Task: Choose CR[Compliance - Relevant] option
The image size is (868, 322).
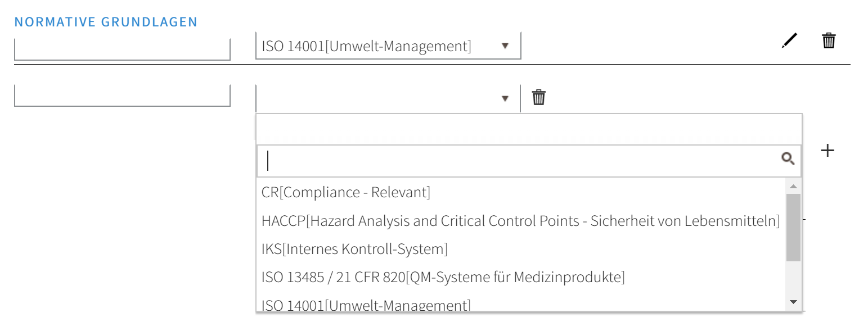Action: (x=345, y=192)
